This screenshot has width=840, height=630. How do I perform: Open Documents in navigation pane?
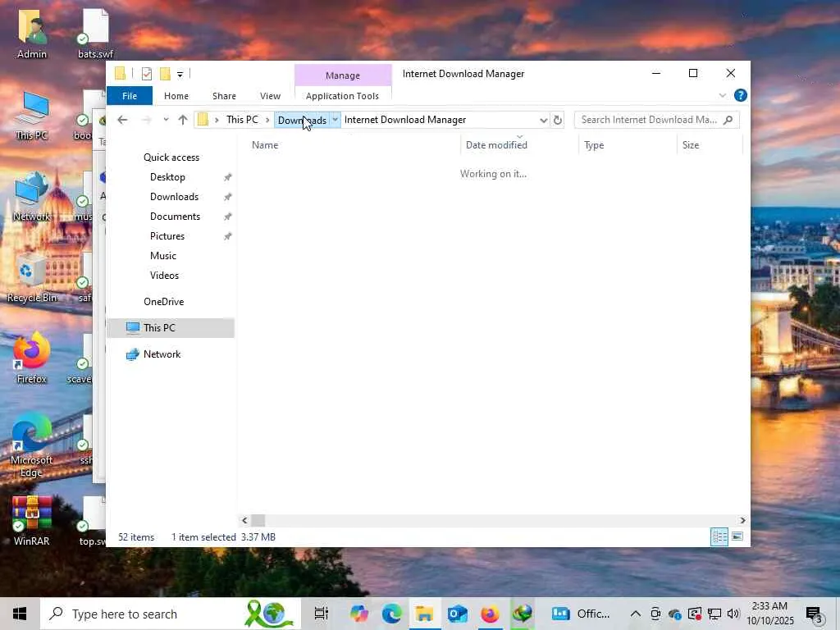pos(176,217)
